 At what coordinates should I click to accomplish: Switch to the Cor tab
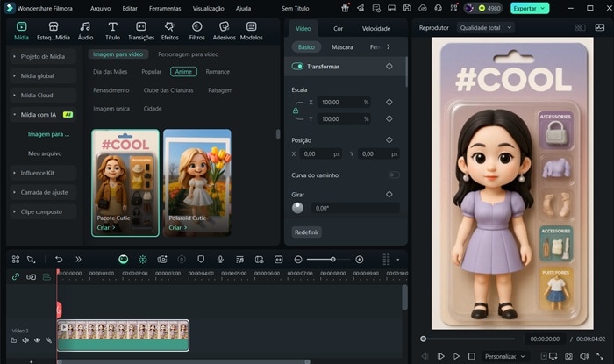click(338, 29)
